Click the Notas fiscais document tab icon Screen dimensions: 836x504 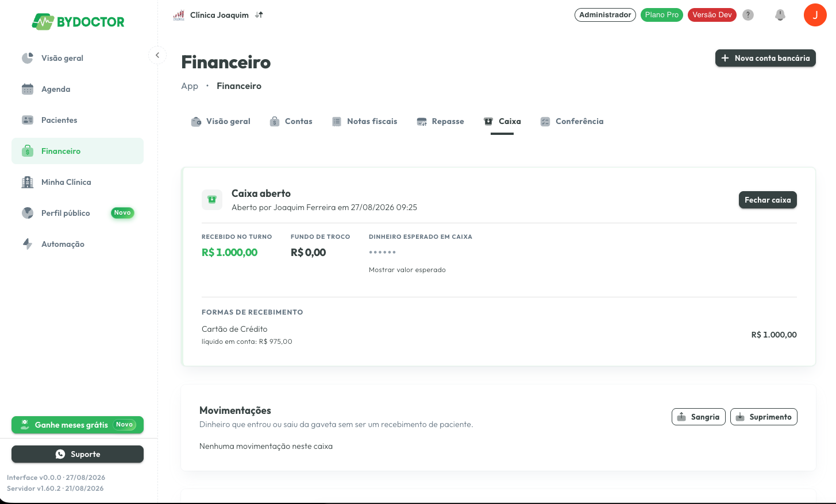tap(337, 122)
